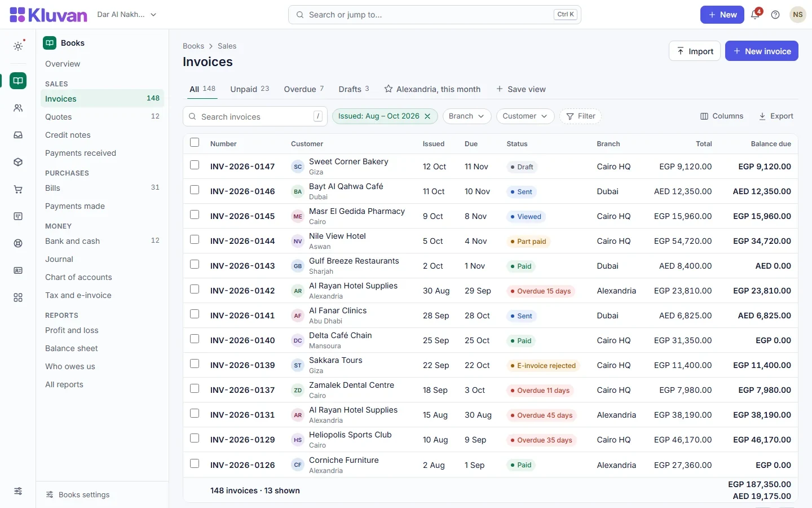Open Quotes in the sidebar
Viewport: 812px width, 508px height.
tap(103, 117)
